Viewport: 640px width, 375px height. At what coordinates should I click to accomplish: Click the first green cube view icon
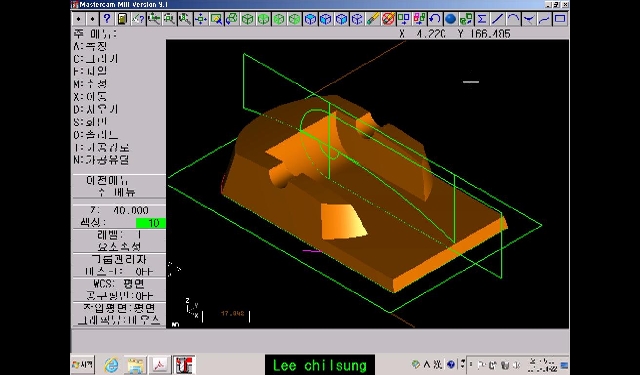[x=247, y=19]
